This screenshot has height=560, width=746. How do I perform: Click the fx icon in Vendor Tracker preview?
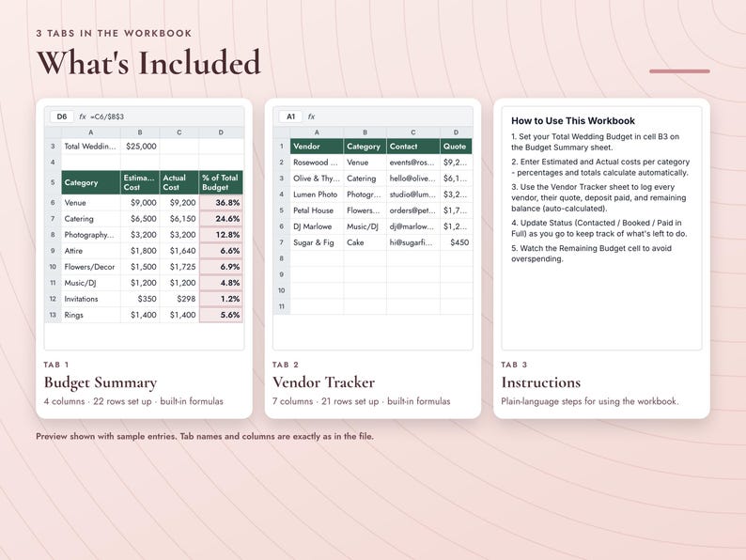click(x=311, y=117)
